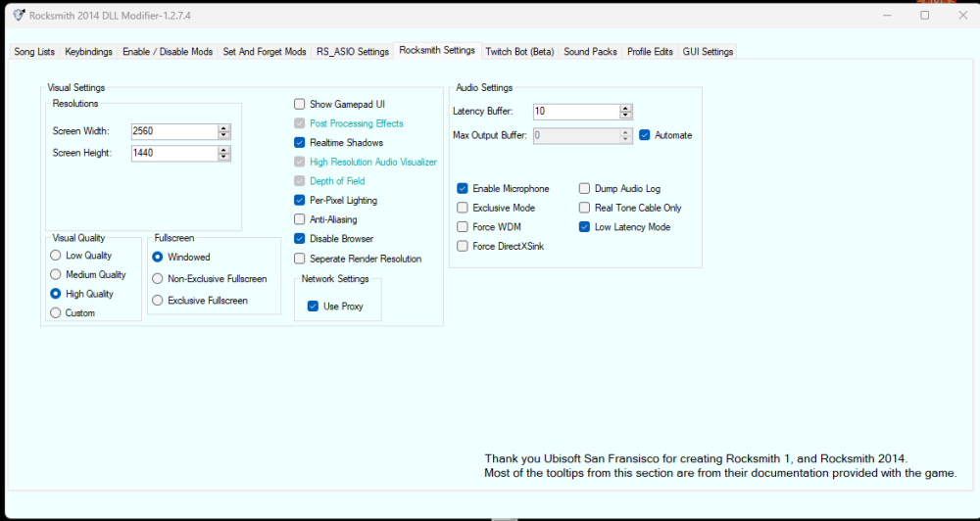Decrease Latency Buffer with down arrow
The width and height of the screenshot is (980, 521).
pos(625,116)
